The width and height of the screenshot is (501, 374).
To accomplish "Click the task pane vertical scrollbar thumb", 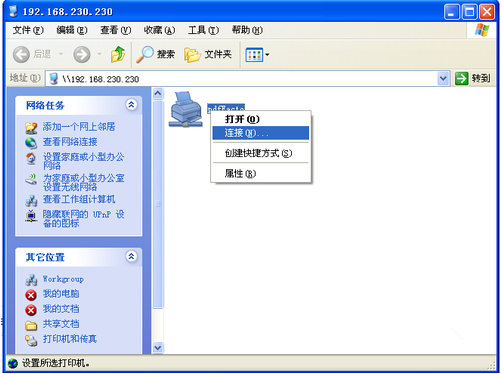I will (158, 204).
